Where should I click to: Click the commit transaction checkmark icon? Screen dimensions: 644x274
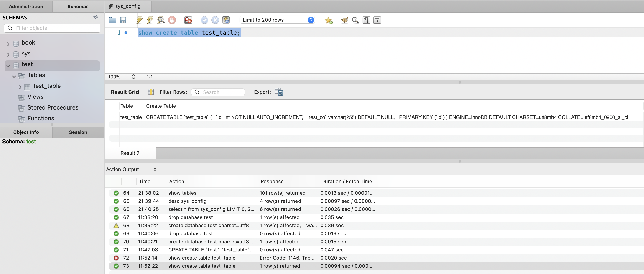click(x=204, y=20)
